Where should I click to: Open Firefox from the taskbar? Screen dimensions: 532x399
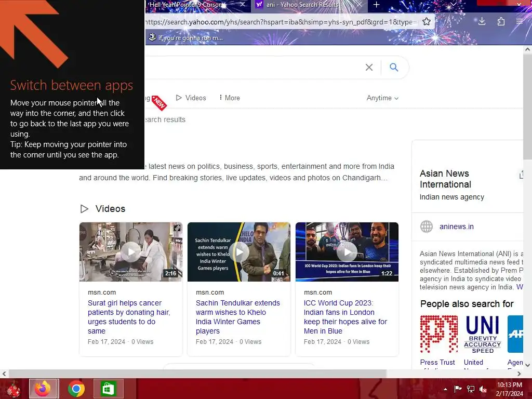coord(43,389)
